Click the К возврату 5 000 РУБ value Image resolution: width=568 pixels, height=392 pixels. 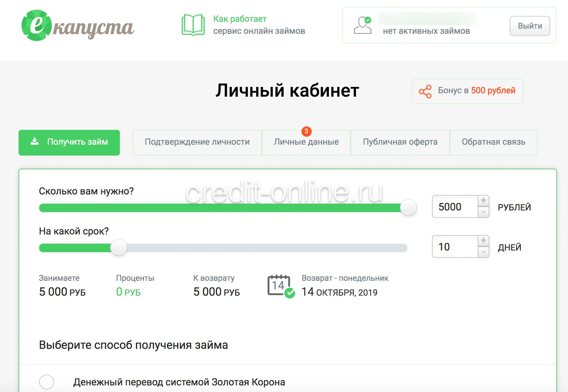(216, 292)
